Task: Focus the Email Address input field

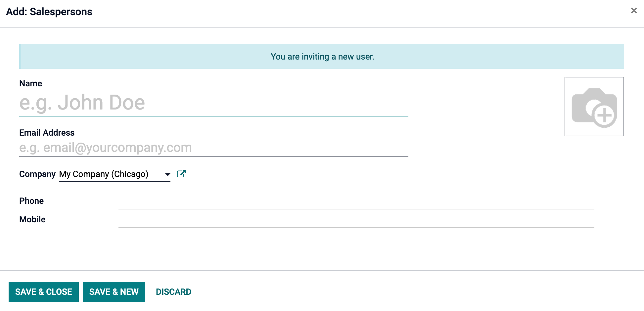Action: 214,148
